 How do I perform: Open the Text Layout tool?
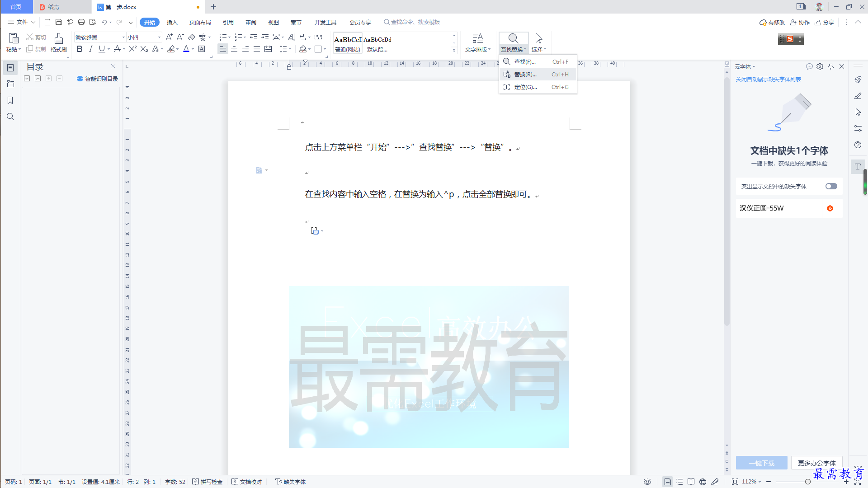[x=478, y=43]
